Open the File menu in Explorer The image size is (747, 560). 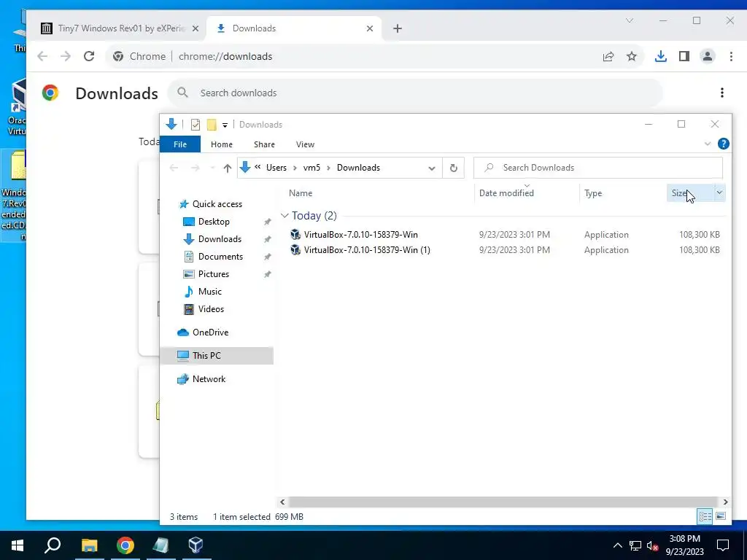pyautogui.click(x=180, y=144)
